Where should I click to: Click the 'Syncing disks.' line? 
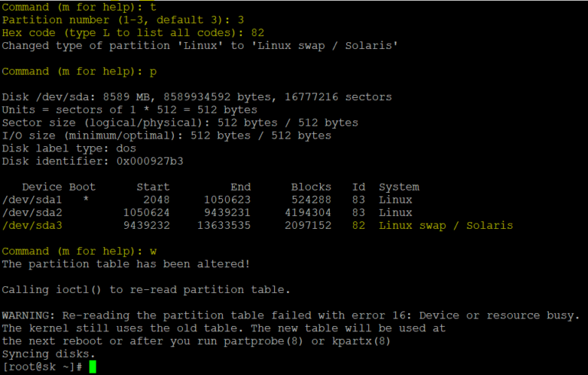point(49,354)
